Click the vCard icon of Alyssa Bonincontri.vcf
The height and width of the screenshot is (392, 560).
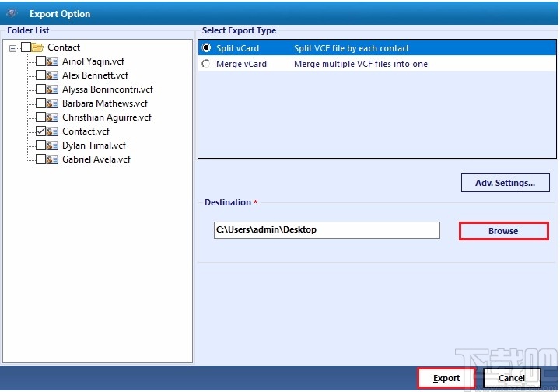52,89
